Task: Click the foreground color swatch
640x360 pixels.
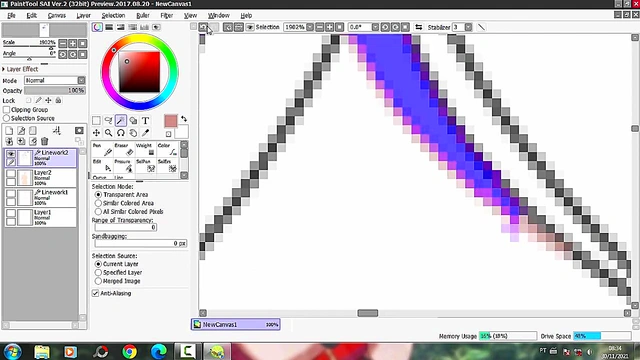Action: [171, 121]
